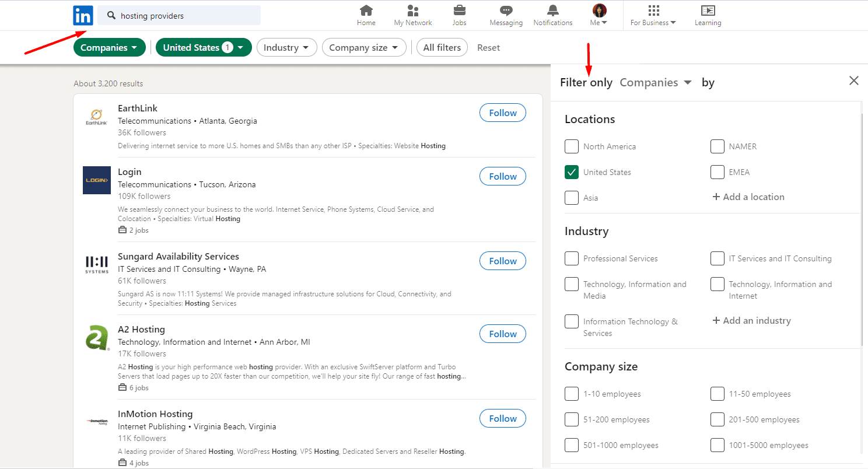Check 51-200 employees size

pyautogui.click(x=572, y=419)
